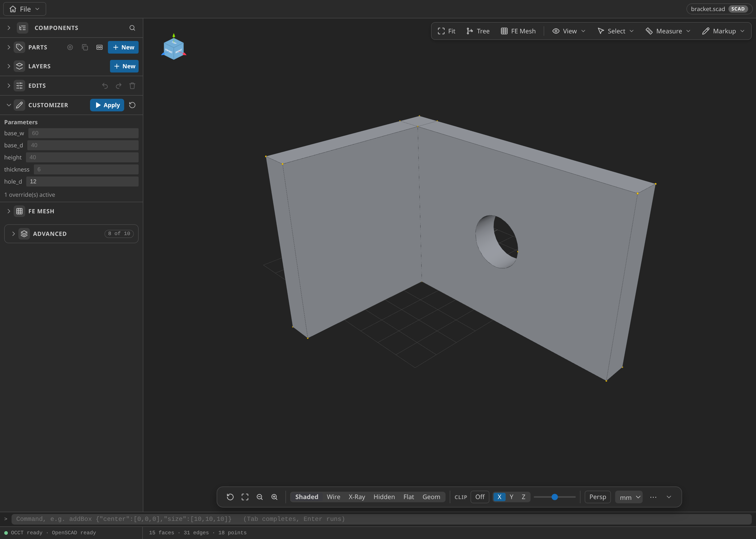Switch to Wire render mode

[333, 497]
